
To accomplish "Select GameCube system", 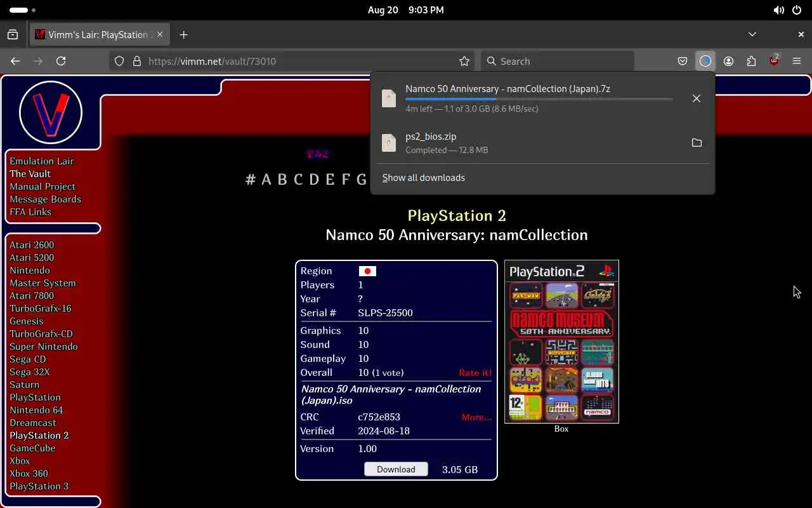I will tap(32, 448).
